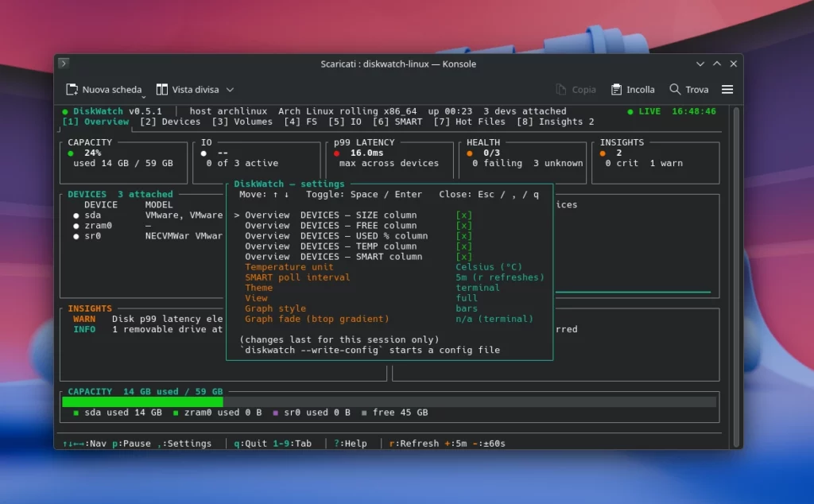Screen dimensions: 814x504
Task: Click the Incolla paste icon
Action: pos(616,89)
